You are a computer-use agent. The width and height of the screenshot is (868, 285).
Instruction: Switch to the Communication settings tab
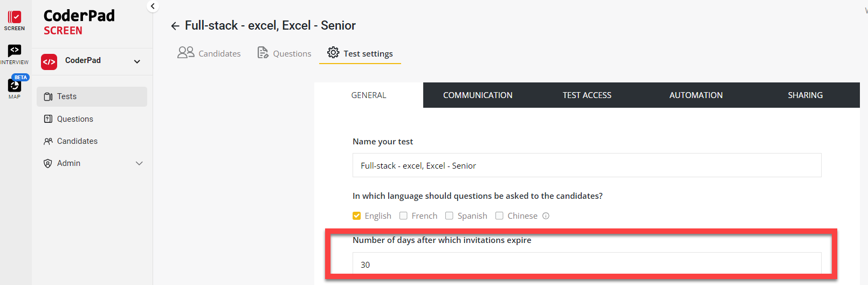click(x=478, y=95)
